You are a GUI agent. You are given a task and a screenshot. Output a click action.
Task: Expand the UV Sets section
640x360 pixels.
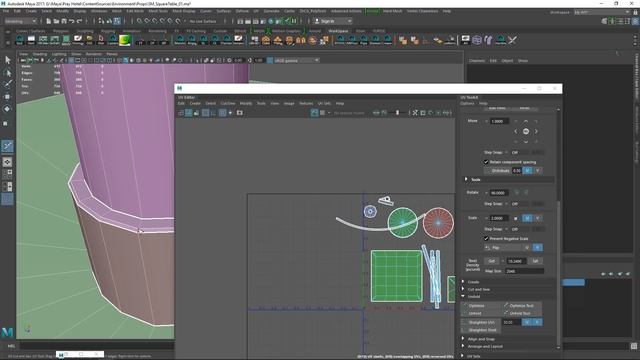pos(463,356)
